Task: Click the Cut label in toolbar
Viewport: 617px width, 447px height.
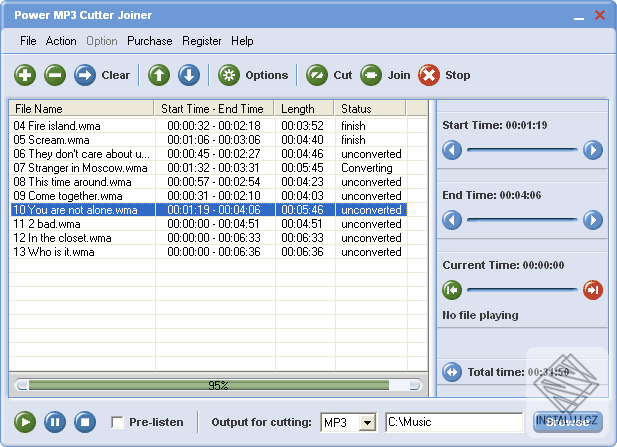Action: pyautogui.click(x=343, y=75)
